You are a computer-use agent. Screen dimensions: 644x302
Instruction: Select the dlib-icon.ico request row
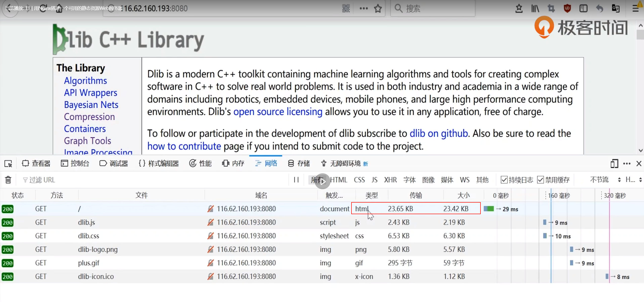tap(322, 276)
